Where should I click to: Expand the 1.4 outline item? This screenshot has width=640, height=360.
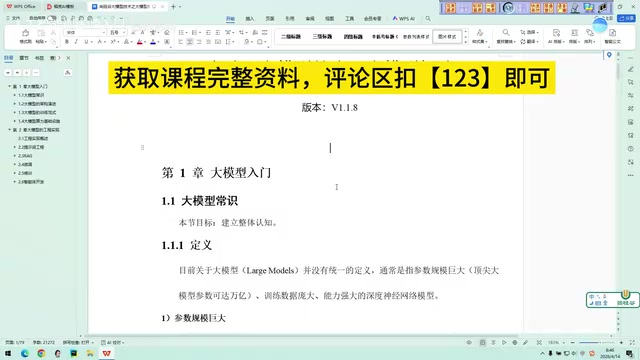coord(15,121)
